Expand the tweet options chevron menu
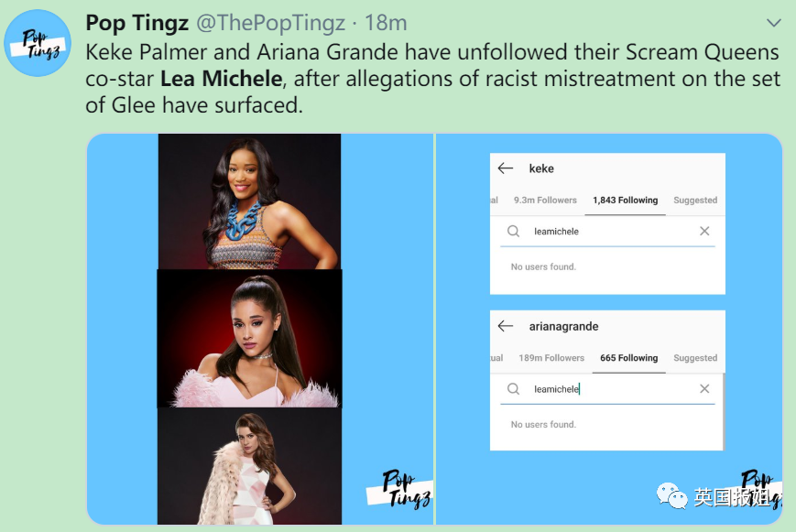Screen dimensions: 796x532 (773, 23)
